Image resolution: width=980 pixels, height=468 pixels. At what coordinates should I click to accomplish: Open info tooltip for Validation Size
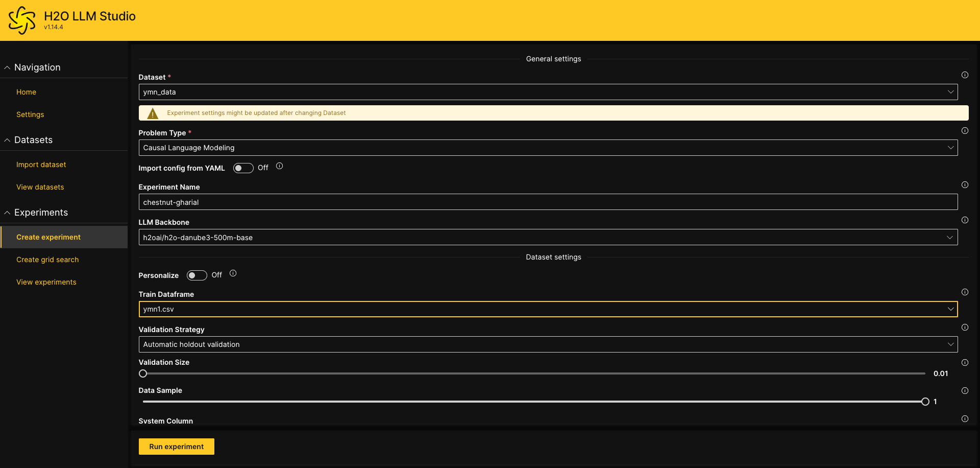click(965, 363)
